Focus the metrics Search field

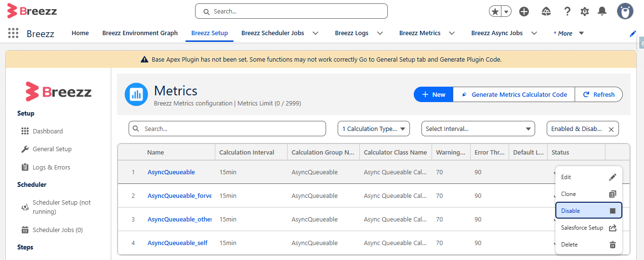tap(227, 129)
